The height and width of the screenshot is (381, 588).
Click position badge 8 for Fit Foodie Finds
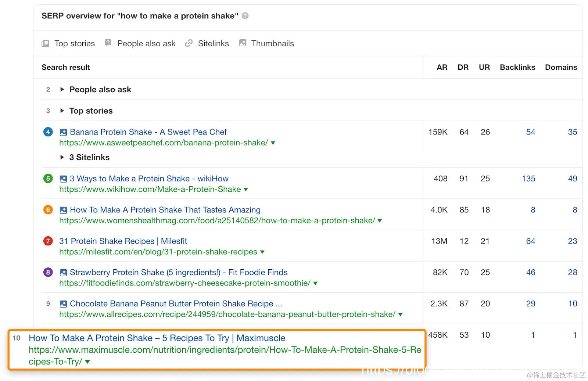coord(48,272)
